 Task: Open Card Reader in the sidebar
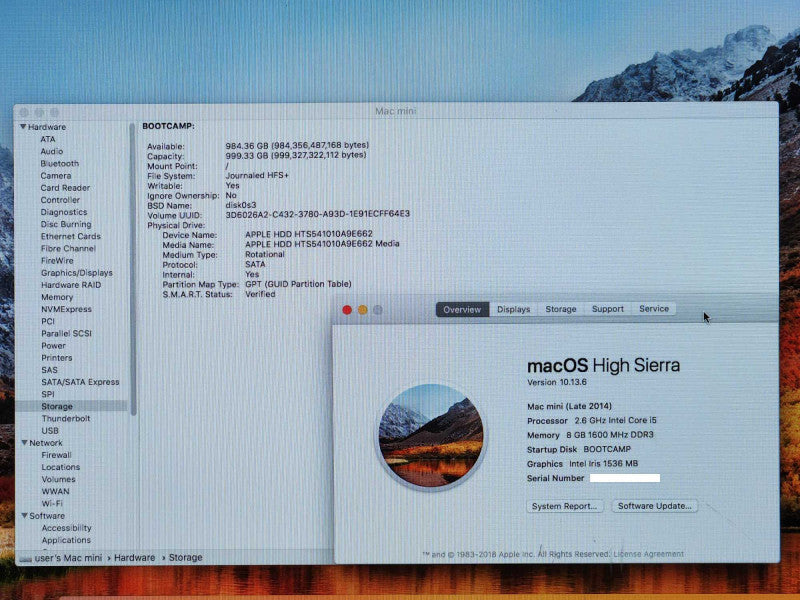(65, 188)
